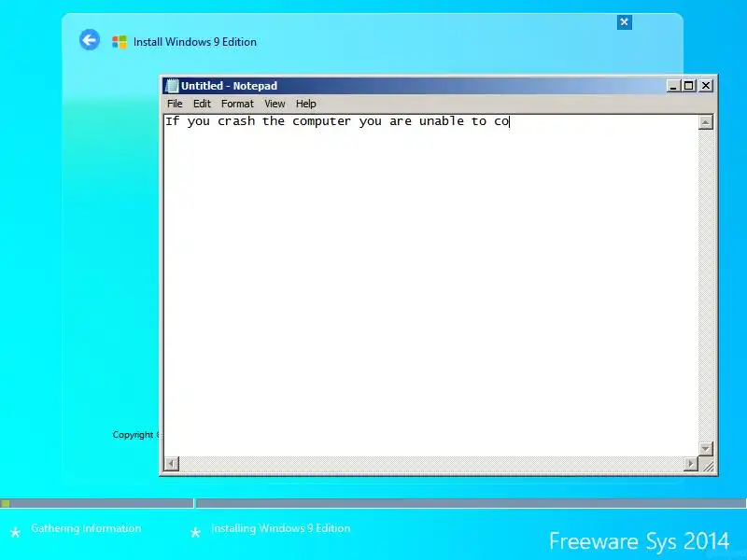The width and height of the screenshot is (747, 560).
Task: Click the vertical scrollbar up arrow in Notepad
Action: [x=706, y=122]
